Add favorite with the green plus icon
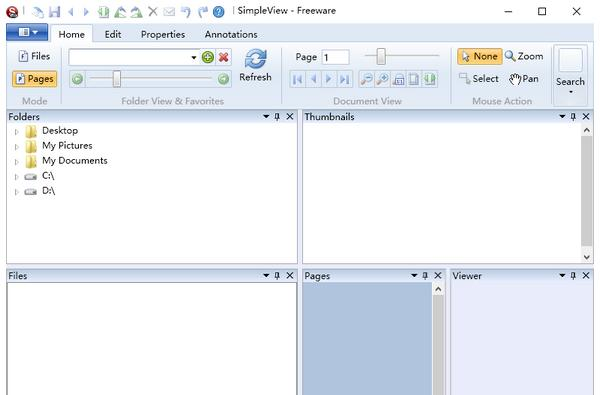600x395 pixels. point(208,57)
